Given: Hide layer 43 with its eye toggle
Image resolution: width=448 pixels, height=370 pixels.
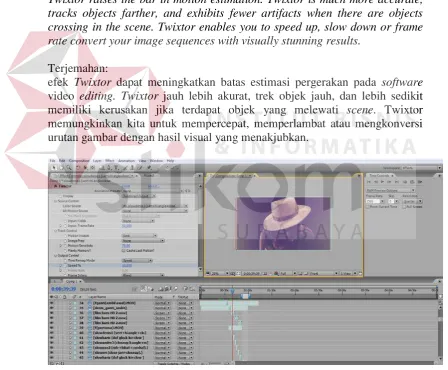Looking at the screenshot, I should tap(52, 348).
